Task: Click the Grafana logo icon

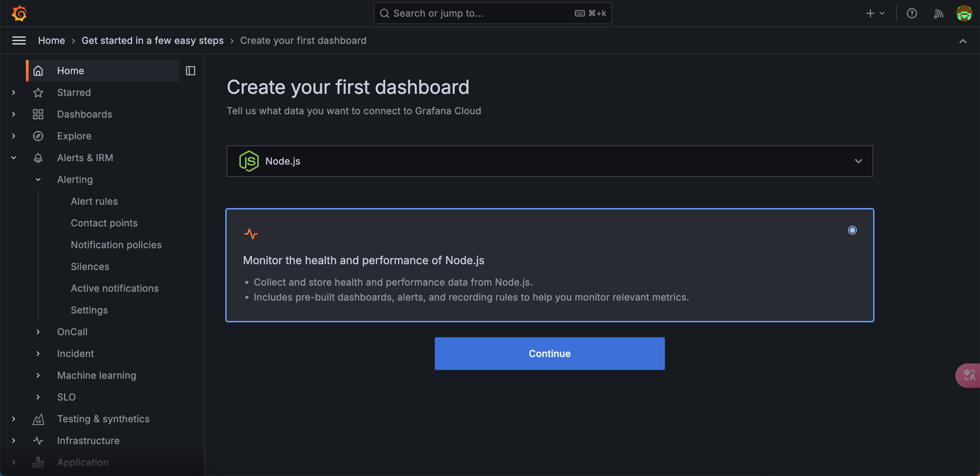Action: click(x=19, y=13)
